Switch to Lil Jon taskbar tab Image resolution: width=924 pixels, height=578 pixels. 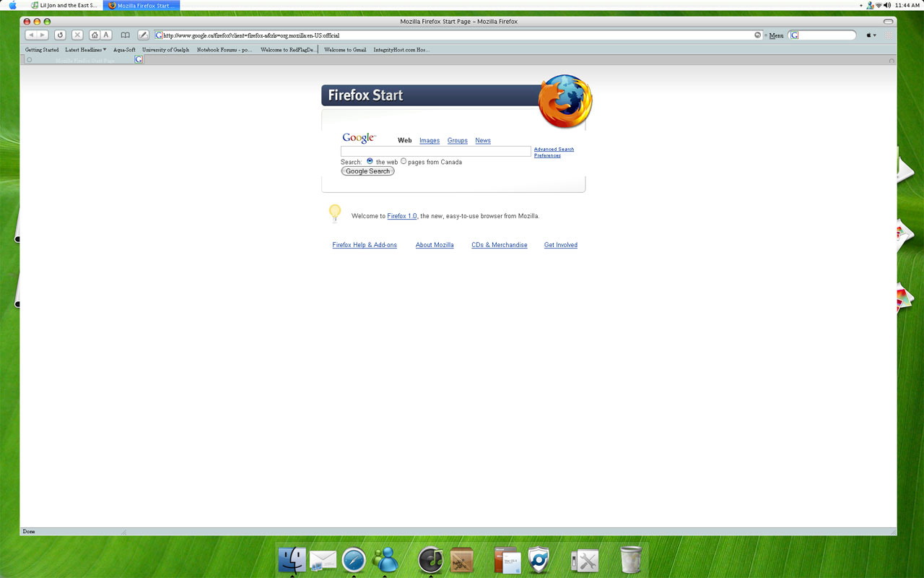(x=64, y=5)
